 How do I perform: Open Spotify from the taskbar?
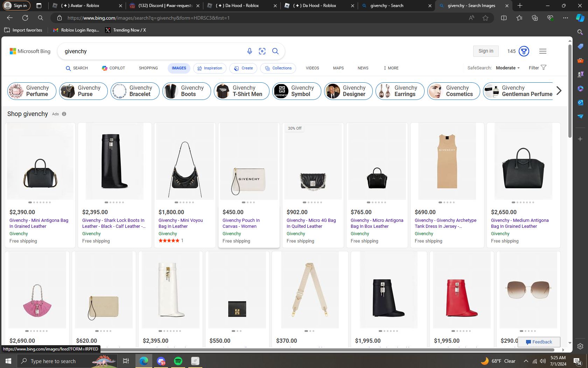tap(178, 361)
